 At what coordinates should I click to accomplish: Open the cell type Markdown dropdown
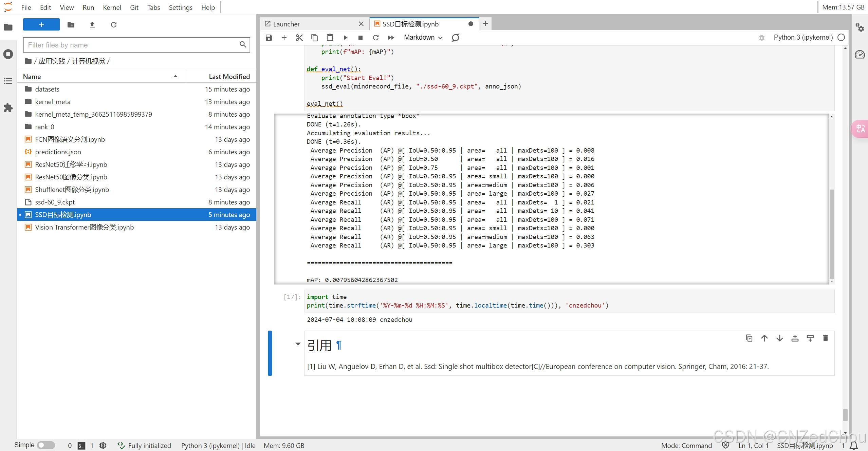423,38
